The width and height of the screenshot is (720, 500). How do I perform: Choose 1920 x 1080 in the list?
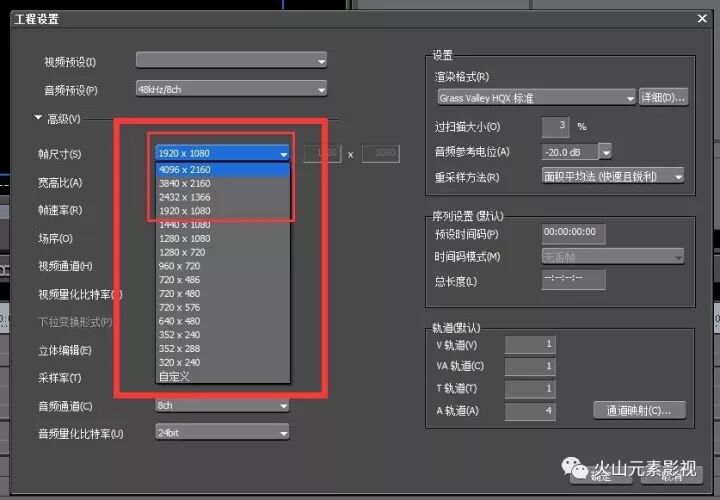point(223,211)
